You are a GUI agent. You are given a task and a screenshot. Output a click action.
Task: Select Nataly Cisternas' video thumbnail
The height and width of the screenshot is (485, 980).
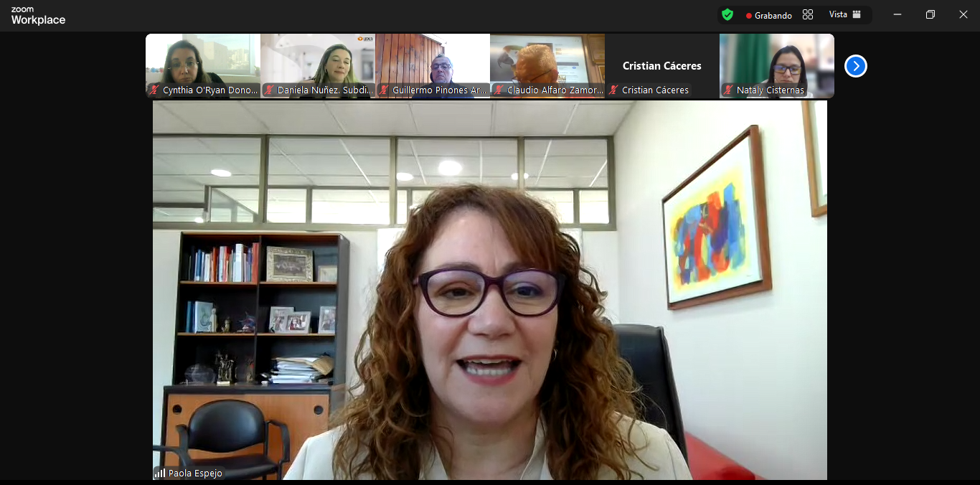pyautogui.click(x=777, y=61)
